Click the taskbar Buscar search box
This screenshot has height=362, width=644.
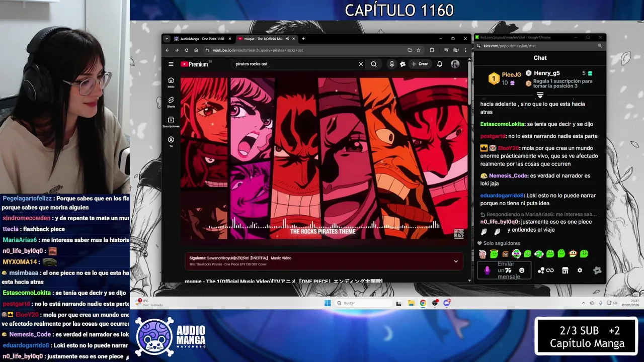pyautogui.click(x=363, y=303)
